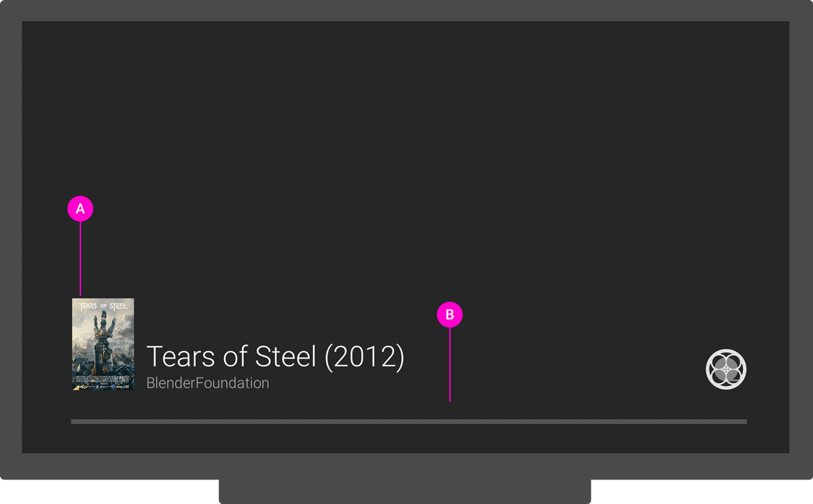The height and width of the screenshot is (504, 813).
Task: Click the magenta A annotation badge
Action: 80,209
